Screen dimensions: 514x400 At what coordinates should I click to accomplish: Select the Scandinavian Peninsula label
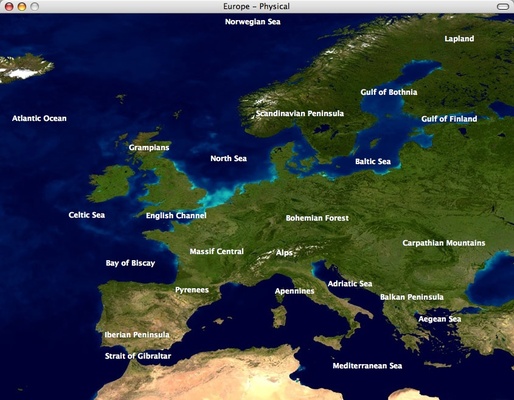pyautogui.click(x=300, y=114)
